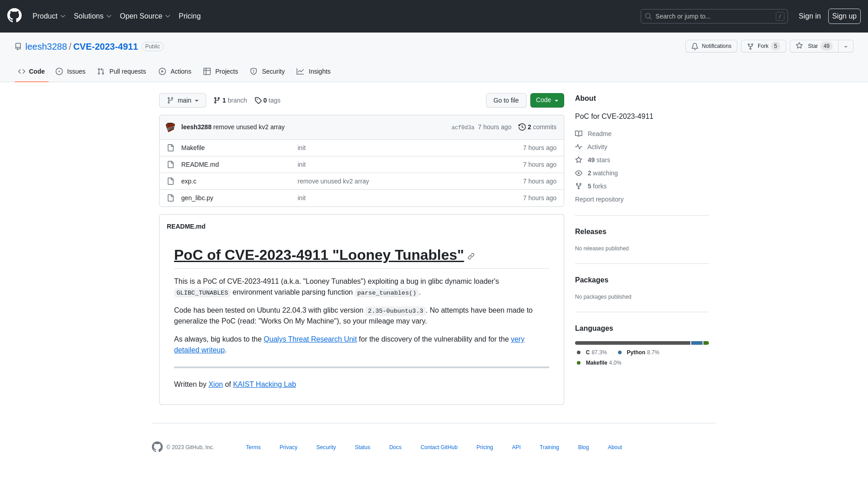
Task: Open the latest commit message link
Action: tap(249, 127)
